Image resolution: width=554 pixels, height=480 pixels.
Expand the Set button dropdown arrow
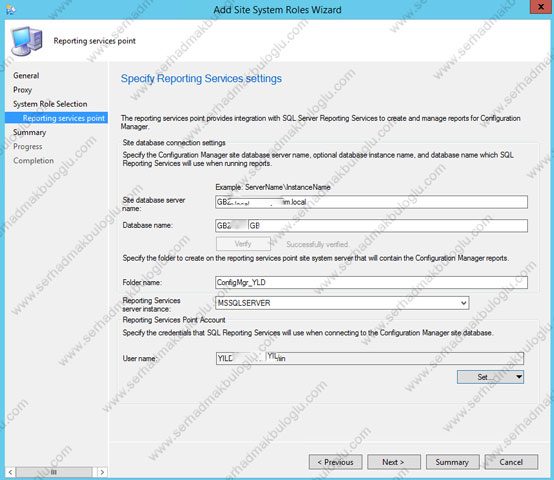519,377
